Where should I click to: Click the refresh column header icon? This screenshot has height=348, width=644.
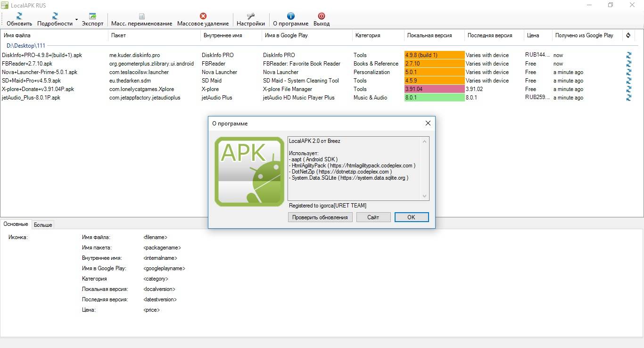click(x=628, y=35)
